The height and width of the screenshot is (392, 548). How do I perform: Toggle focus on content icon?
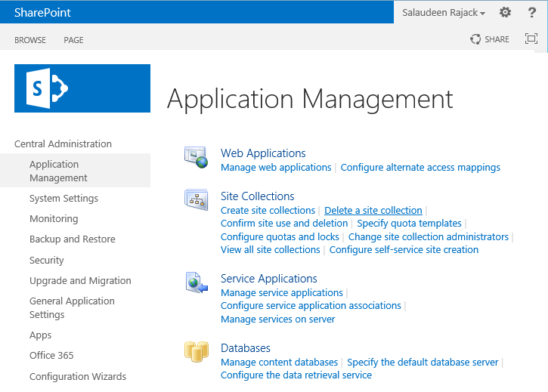tap(531, 39)
